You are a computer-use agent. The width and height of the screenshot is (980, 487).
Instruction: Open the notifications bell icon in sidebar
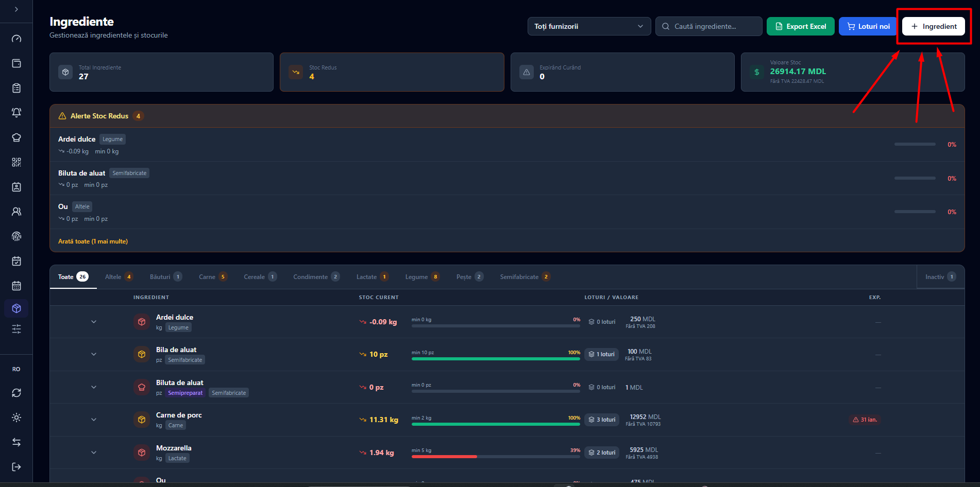click(x=16, y=113)
